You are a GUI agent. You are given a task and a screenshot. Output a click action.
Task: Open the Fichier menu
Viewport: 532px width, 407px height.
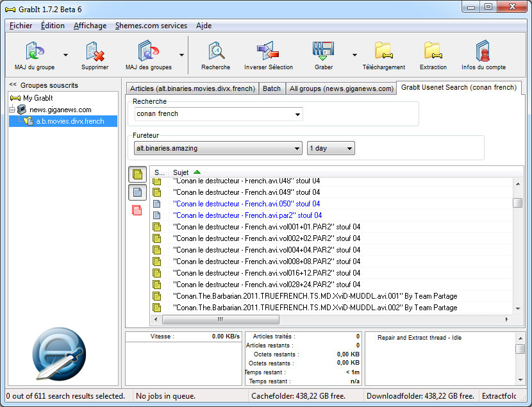(21, 26)
